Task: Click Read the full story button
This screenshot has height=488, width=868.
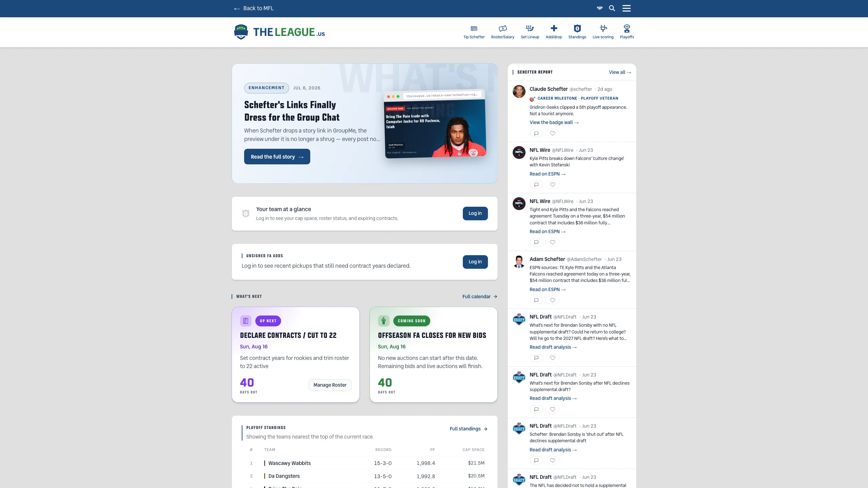Action: pyautogui.click(x=277, y=157)
